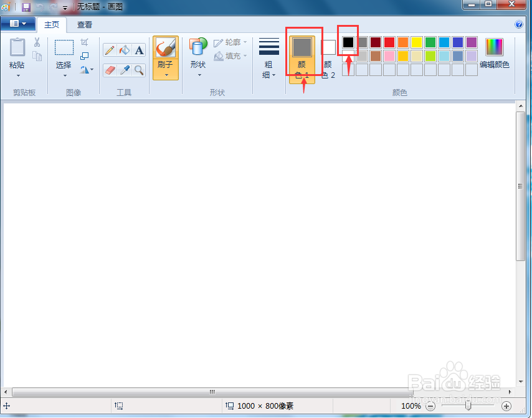Expand the Paste dropdown arrow
532x418 pixels.
[18, 75]
